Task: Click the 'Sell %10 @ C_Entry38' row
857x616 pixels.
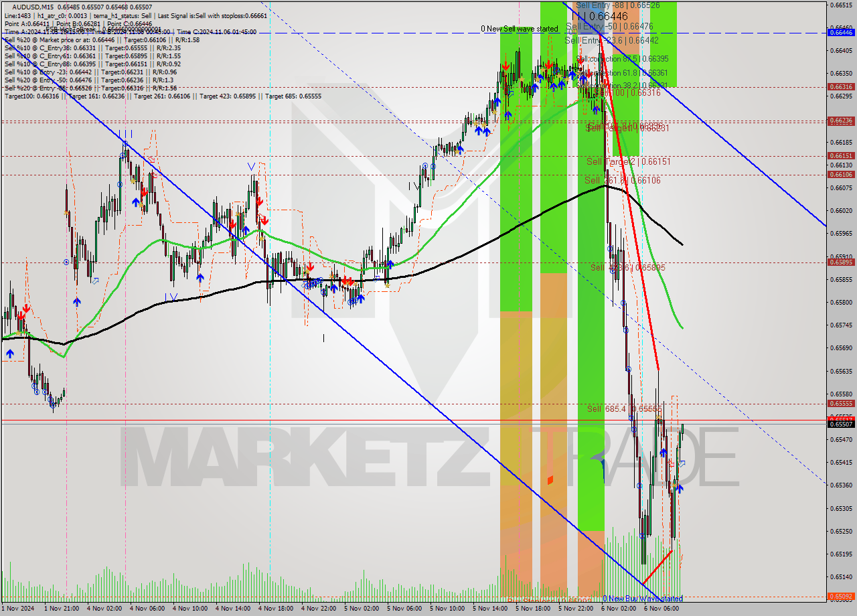Action: click(92, 48)
